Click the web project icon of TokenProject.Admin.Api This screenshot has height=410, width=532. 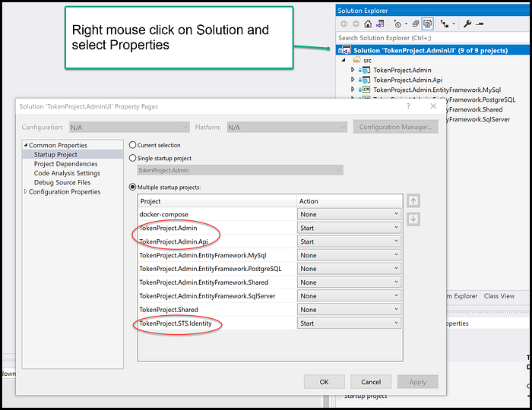point(366,80)
